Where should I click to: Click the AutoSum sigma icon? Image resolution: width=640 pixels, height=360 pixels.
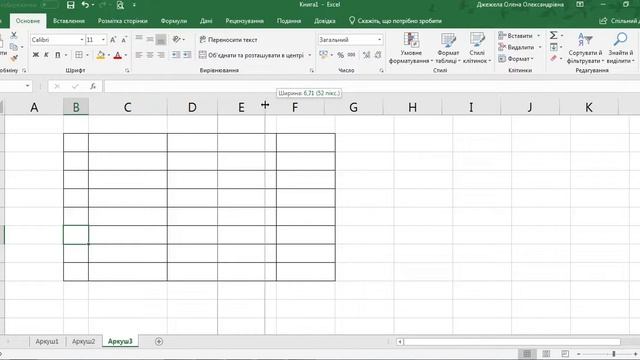click(x=553, y=36)
